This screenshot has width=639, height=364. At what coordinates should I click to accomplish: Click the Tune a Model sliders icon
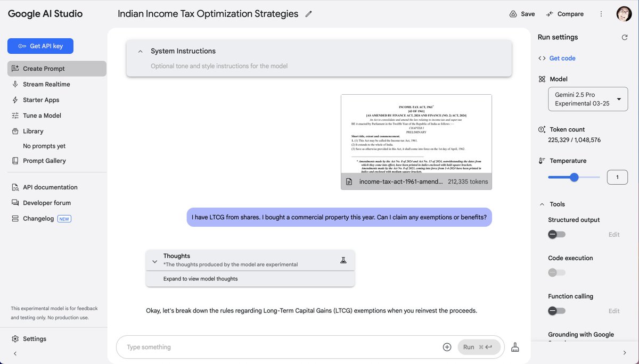[15, 115]
